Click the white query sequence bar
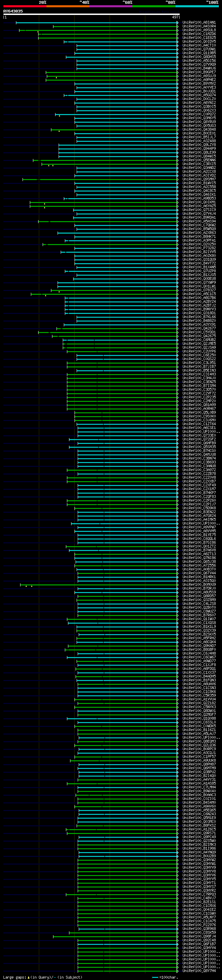Viewport: 222px width, 980px height. 91,14
